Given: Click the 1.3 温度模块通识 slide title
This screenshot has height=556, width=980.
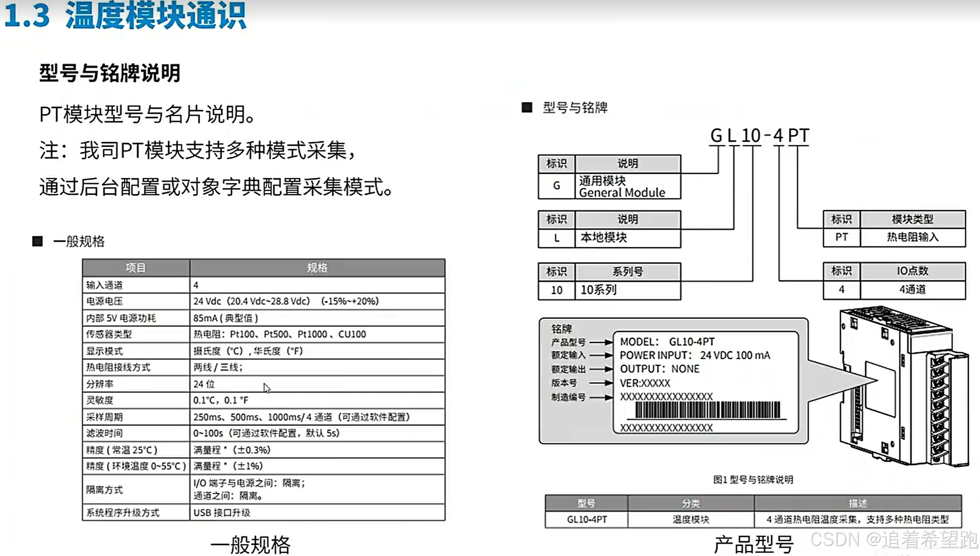Looking at the screenshot, I should pyautogui.click(x=125, y=16).
